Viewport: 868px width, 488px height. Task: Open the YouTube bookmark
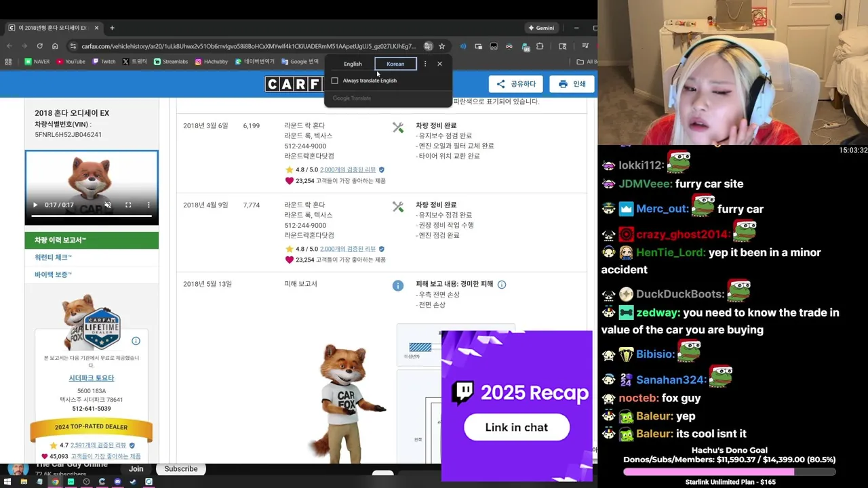71,62
